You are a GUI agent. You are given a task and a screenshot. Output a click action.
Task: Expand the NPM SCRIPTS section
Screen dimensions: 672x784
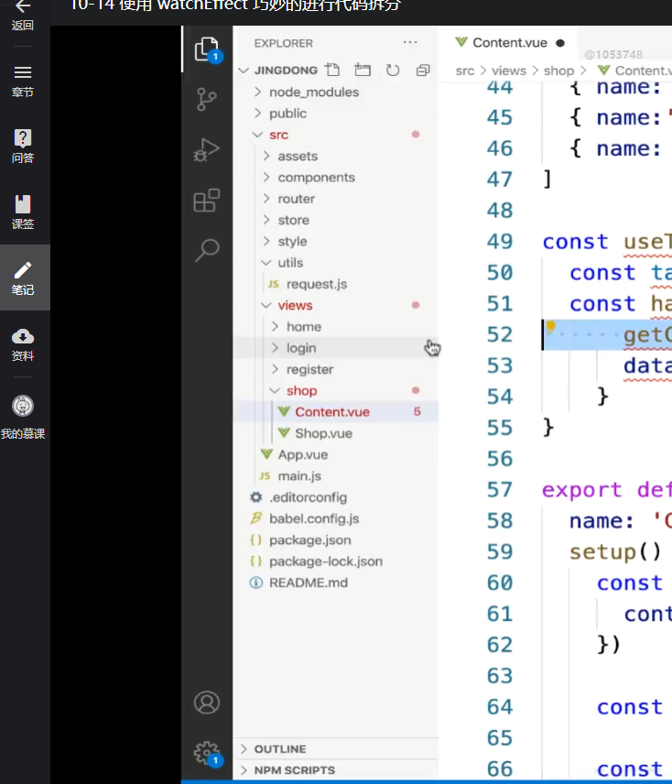coord(295,770)
